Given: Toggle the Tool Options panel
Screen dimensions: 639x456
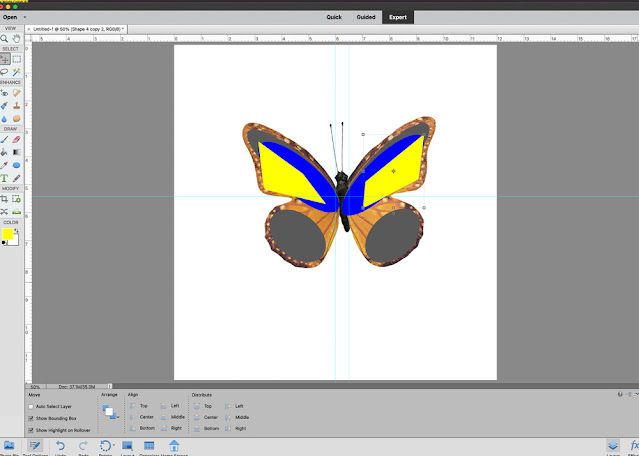Looking at the screenshot, I should 35,447.
